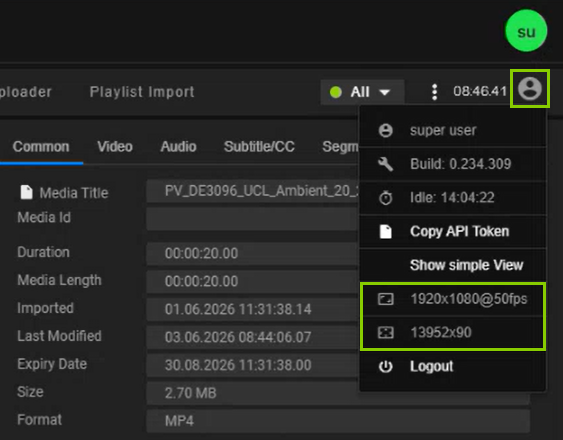Click the Media Length label
The image size is (563, 440).
click(59, 280)
